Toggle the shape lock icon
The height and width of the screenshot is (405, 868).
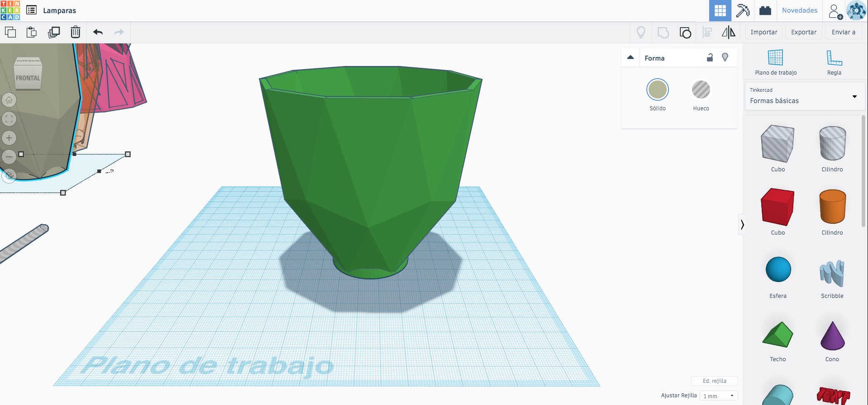click(x=710, y=57)
